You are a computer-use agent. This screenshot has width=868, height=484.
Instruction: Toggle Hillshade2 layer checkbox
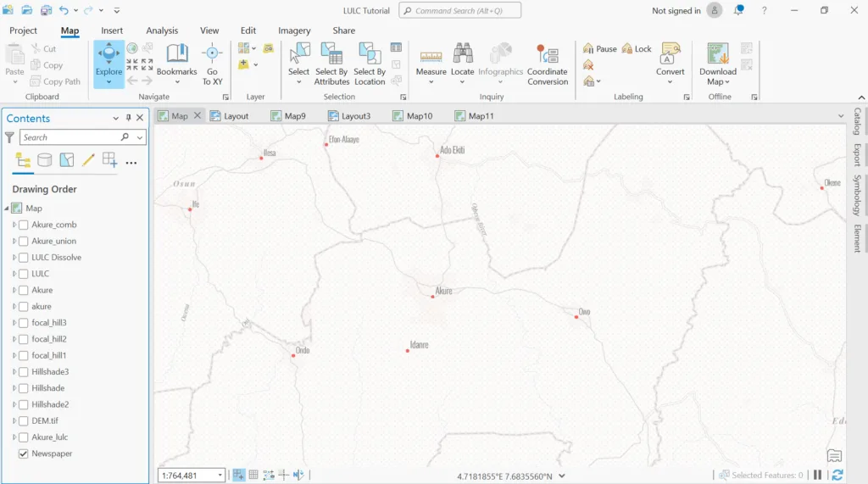(x=23, y=405)
